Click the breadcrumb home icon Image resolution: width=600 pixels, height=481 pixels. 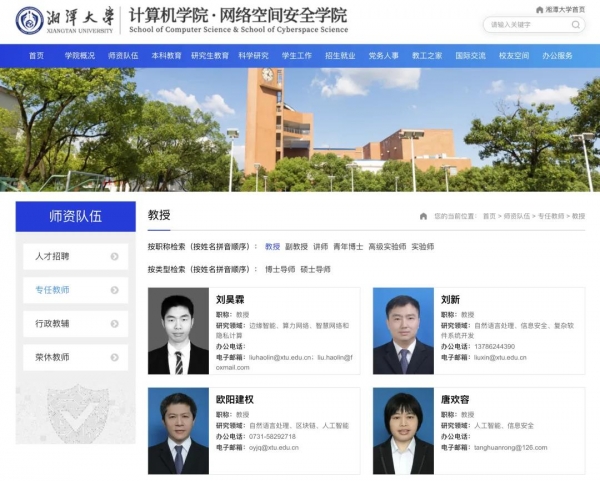coord(424,216)
